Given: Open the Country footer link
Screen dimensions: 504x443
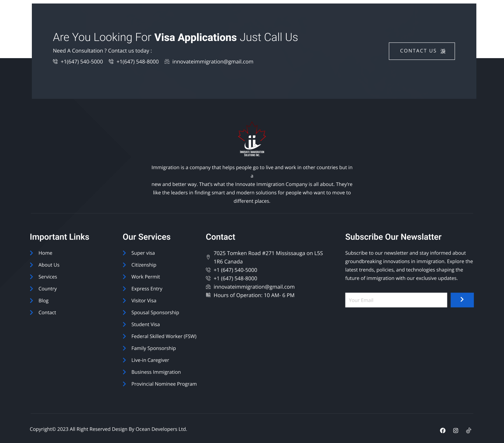Looking at the screenshot, I should pos(48,289).
